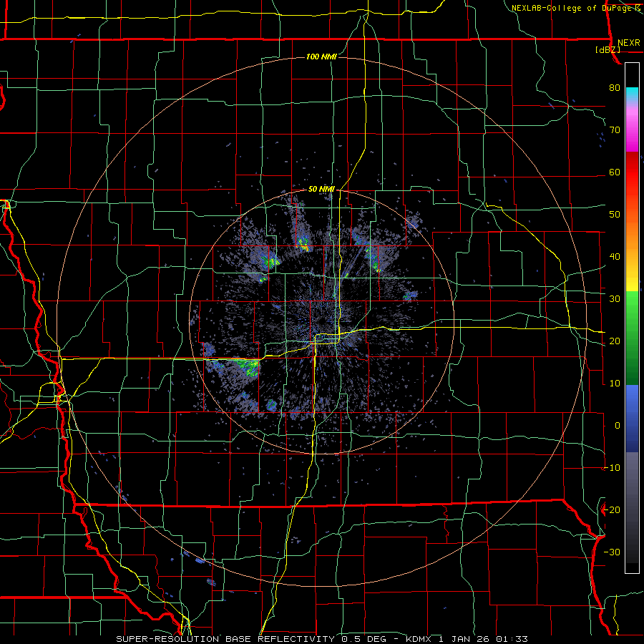This screenshot has height=644, width=644.
Task: Click the SUPER-RESOLUTION BASE REFLECTIVITY caption text
Action: coord(225,639)
